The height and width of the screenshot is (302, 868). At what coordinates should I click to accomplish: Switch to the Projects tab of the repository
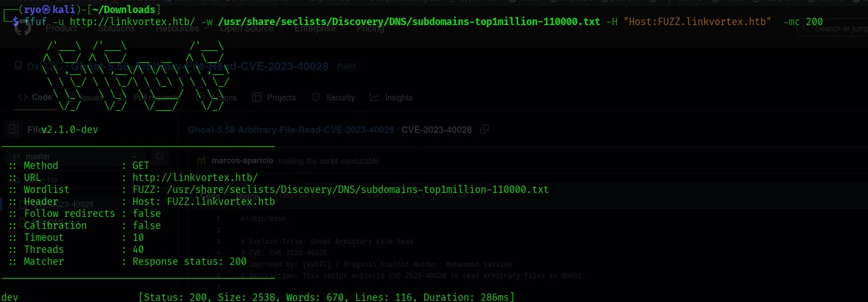pyautogui.click(x=274, y=98)
